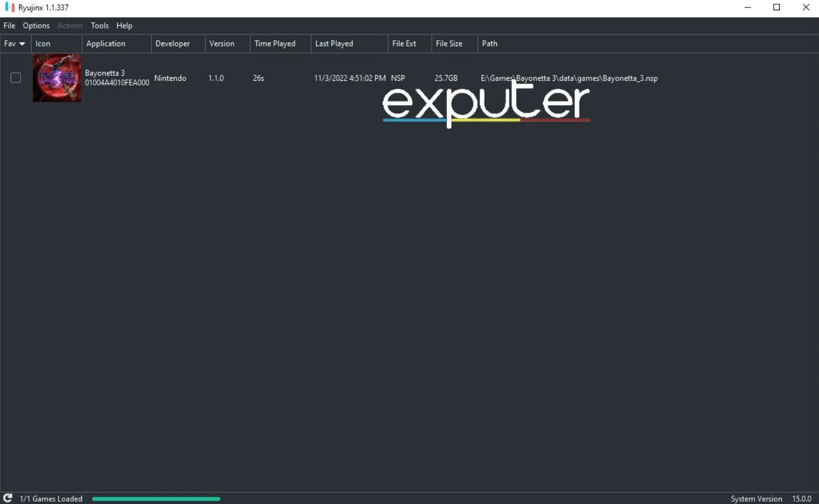Image resolution: width=819 pixels, height=504 pixels.
Task: Close the Ryujinx window
Action: point(805,7)
